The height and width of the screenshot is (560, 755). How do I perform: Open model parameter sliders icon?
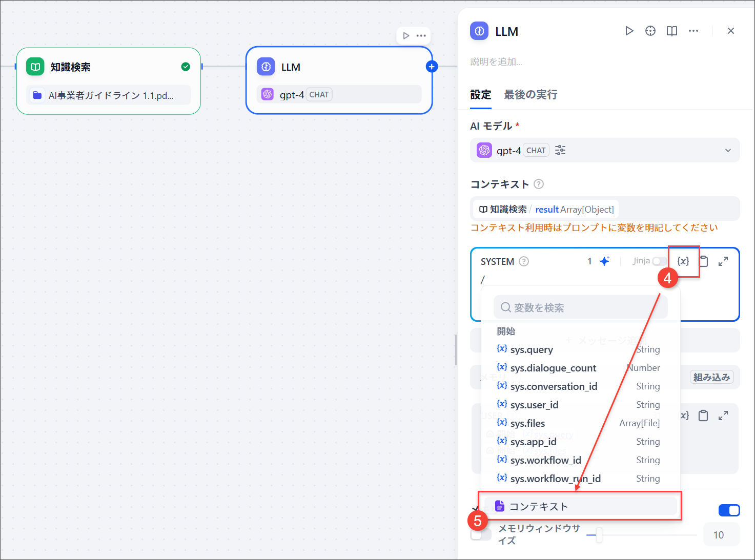pos(560,150)
